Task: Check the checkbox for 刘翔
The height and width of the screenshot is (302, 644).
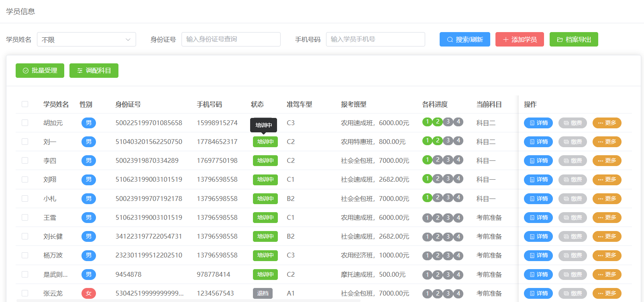Action: pos(25,179)
